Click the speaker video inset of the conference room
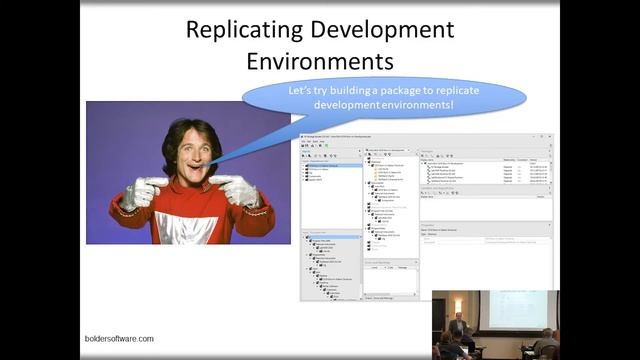The image size is (640, 360). click(x=496, y=325)
